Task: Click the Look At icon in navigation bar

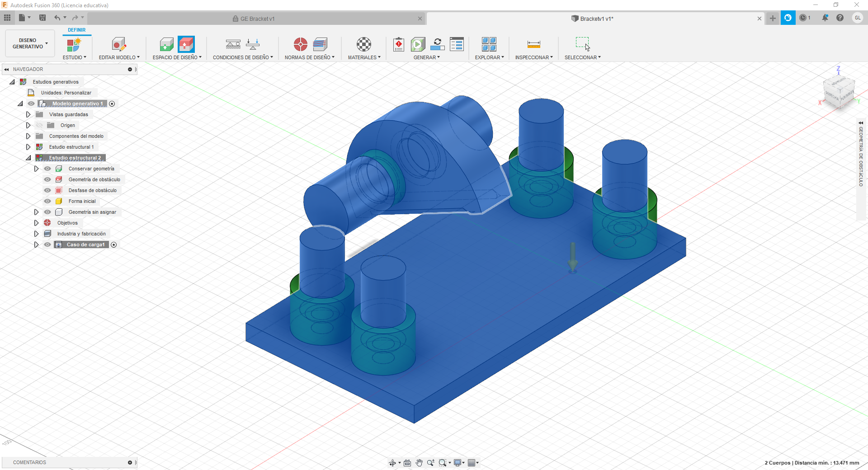Action: click(407, 462)
